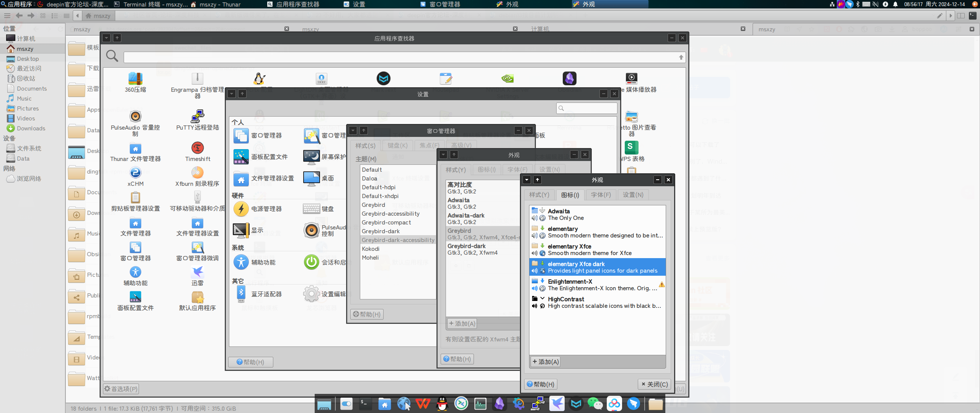Switch to 设置(N) tab in front 外观 window
The width and height of the screenshot is (980, 413).
pyautogui.click(x=633, y=195)
